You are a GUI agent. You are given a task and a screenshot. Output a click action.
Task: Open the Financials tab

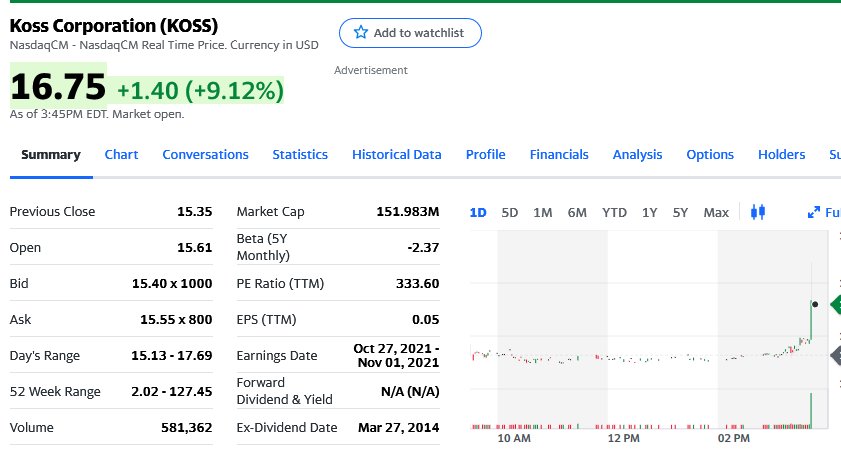(x=559, y=154)
